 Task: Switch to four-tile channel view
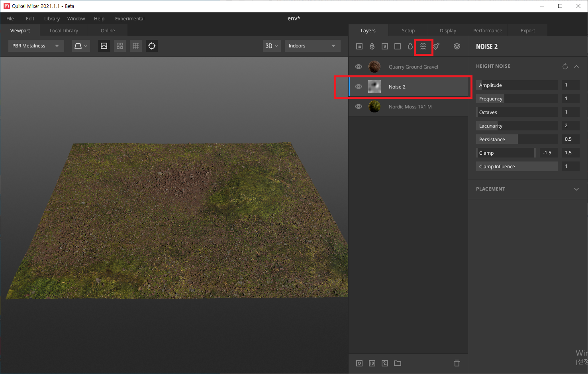120,46
